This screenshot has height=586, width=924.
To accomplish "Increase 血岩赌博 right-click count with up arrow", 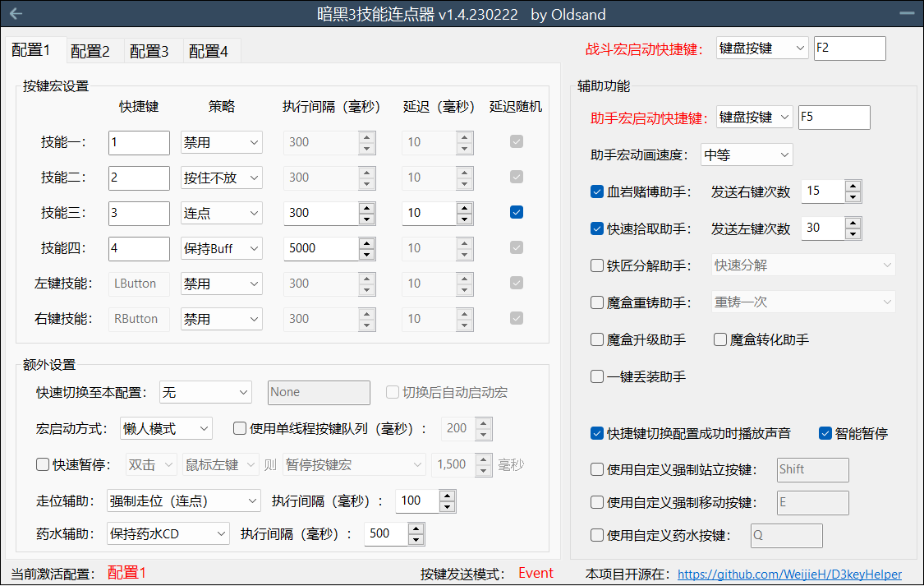I will pos(853,186).
